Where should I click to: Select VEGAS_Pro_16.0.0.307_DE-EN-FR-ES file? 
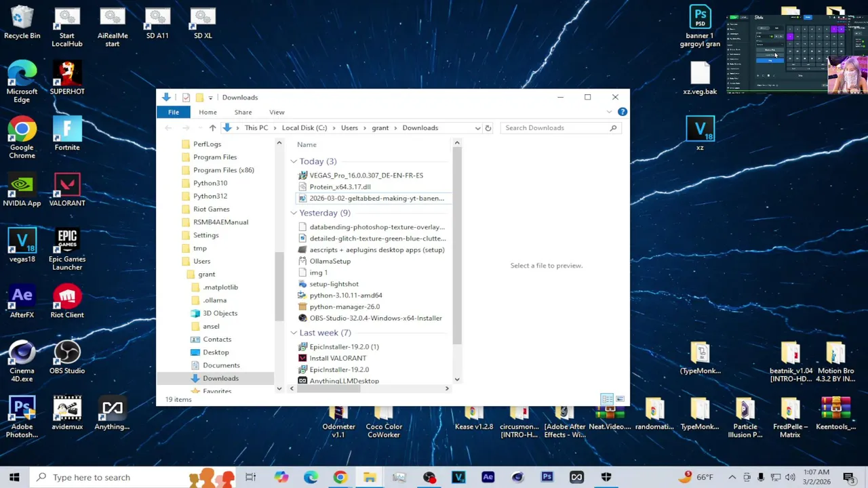[366, 175]
